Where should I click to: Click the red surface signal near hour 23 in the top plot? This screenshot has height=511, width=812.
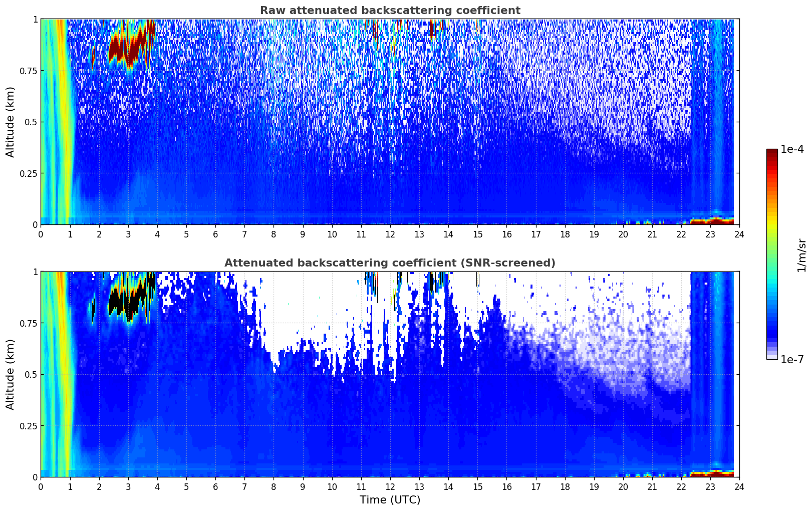click(x=712, y=220)
